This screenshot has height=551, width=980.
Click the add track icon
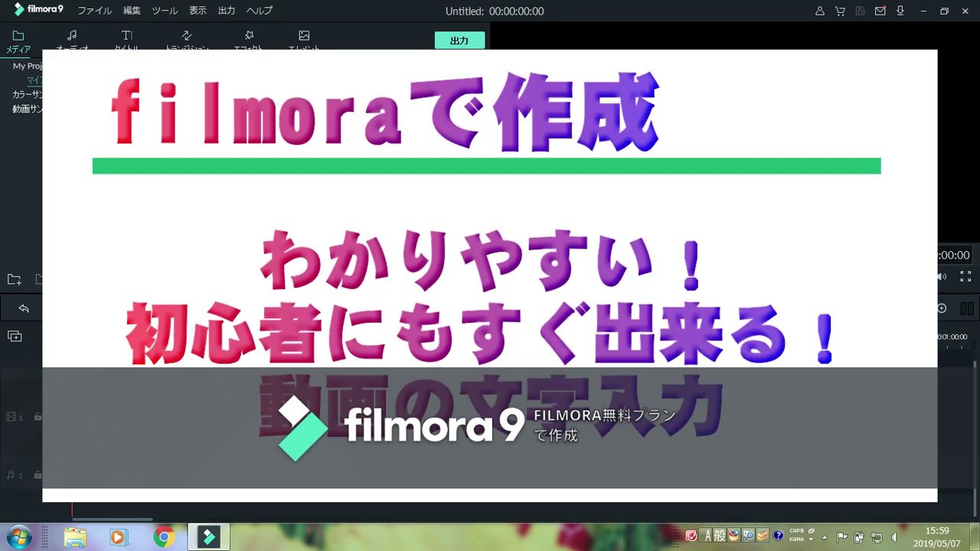(15, 336)
